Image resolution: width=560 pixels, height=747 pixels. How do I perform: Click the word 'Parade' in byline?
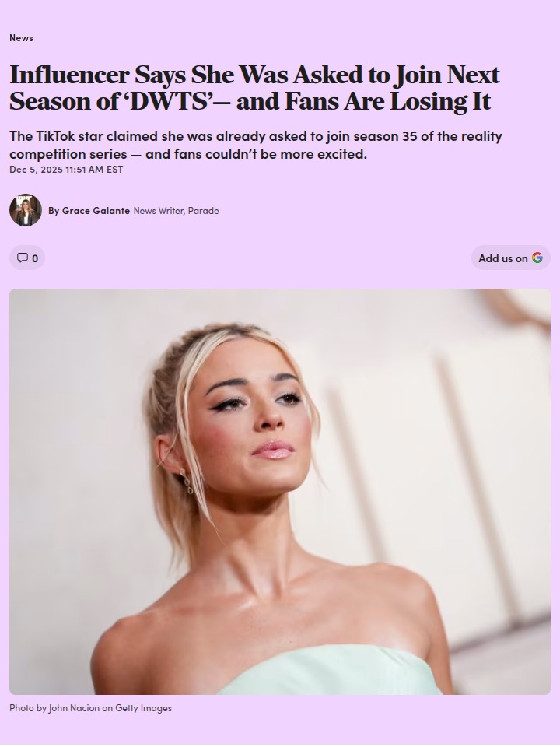203,211
